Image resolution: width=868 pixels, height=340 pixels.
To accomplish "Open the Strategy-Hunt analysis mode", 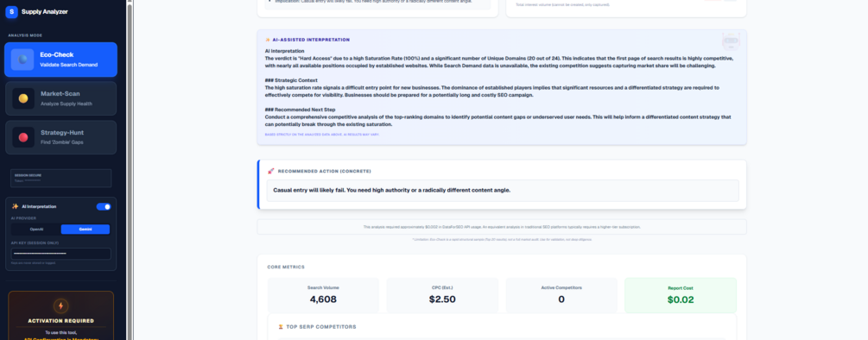I will pyautogui.click(x=61, y=137).
